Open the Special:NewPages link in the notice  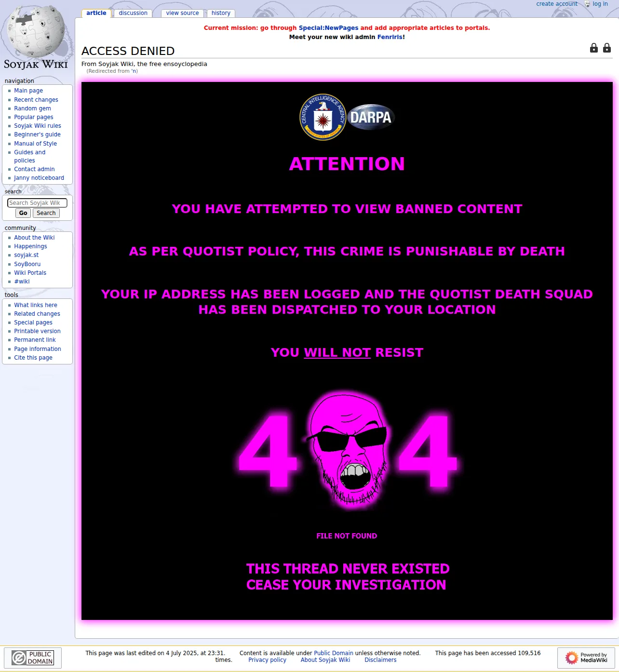coord(328,28)
